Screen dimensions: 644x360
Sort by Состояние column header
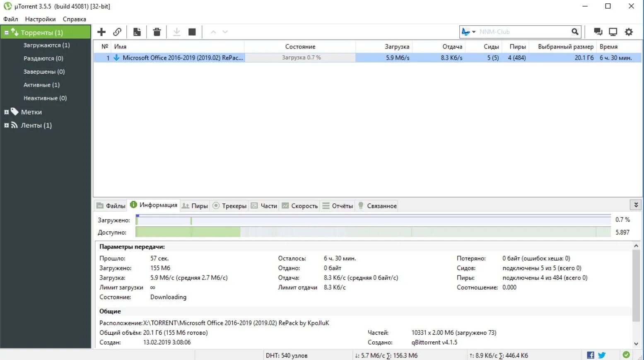300,46
